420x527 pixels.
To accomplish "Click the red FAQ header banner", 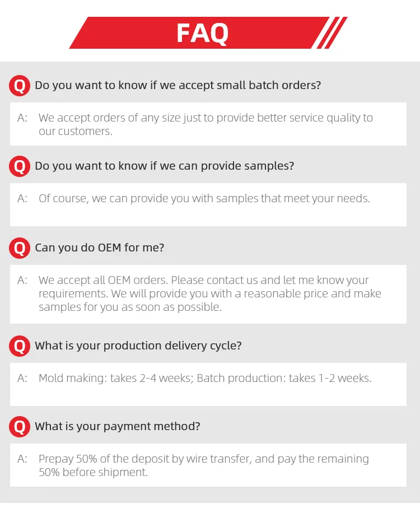I will [202, 33].
